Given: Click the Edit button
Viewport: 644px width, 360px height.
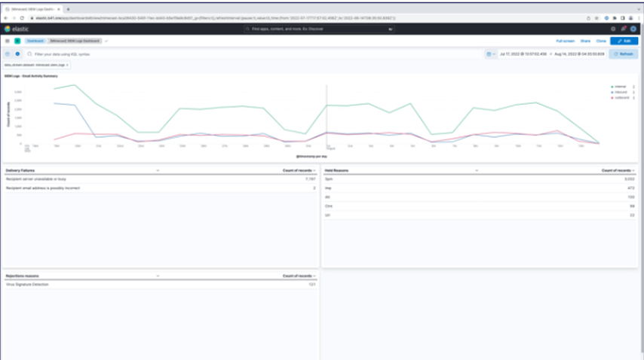Looking at the screenshot, I should [624, 41].
